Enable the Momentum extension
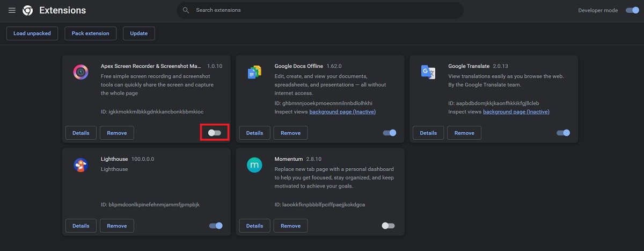Screen dimensions: 644x251 [388, 226]
